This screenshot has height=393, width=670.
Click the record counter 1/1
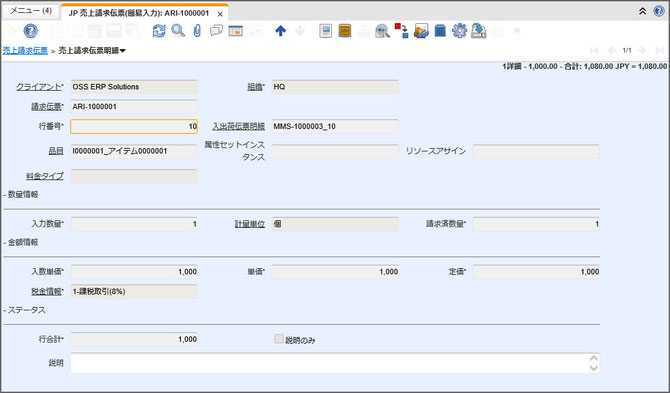coord(627,50)
